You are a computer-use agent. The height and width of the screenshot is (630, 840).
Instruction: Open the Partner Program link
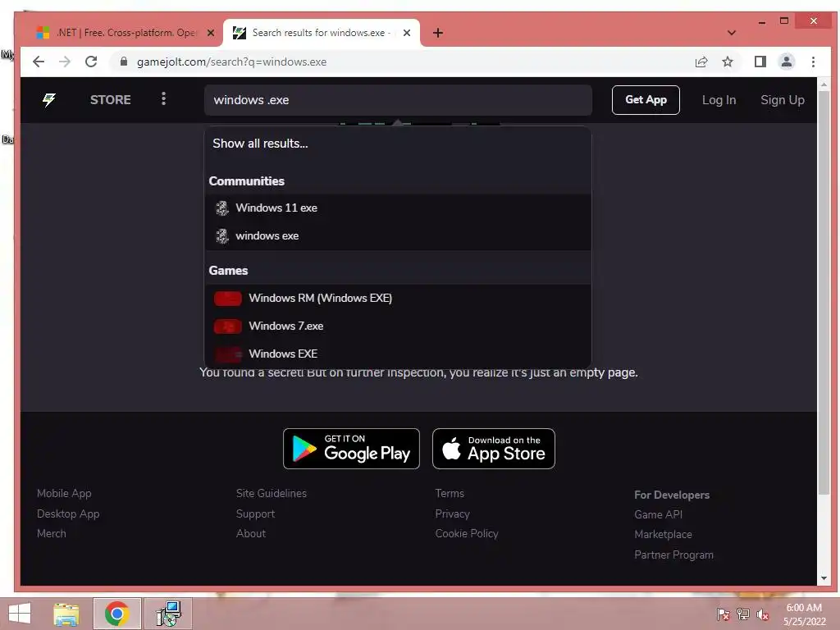(x=674, y=555)
